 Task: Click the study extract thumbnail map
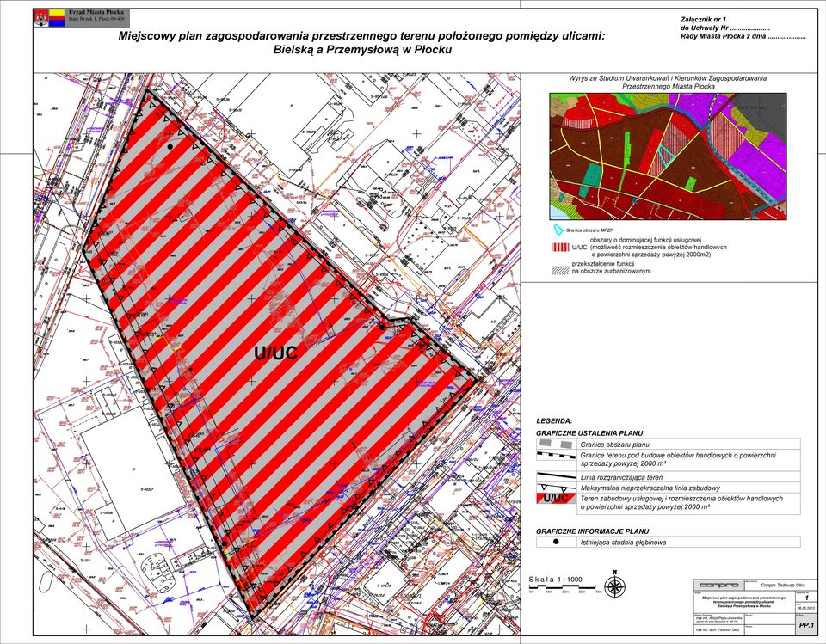[668, 156]
